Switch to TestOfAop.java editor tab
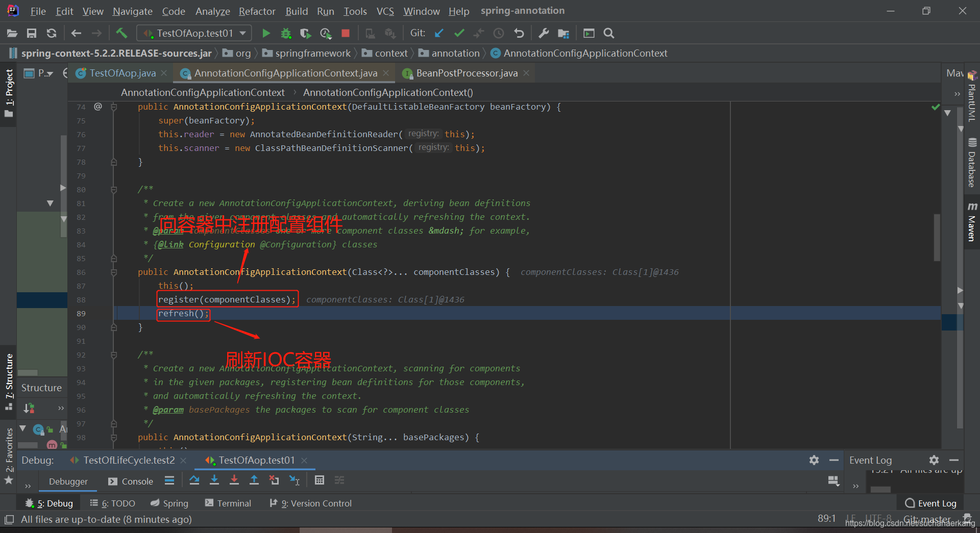Screen dimensions: 980x533 [x=122, y=73]
